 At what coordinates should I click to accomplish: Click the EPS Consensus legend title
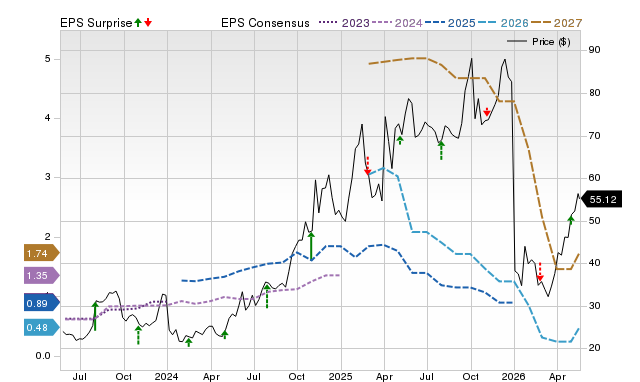click(265, 23)
